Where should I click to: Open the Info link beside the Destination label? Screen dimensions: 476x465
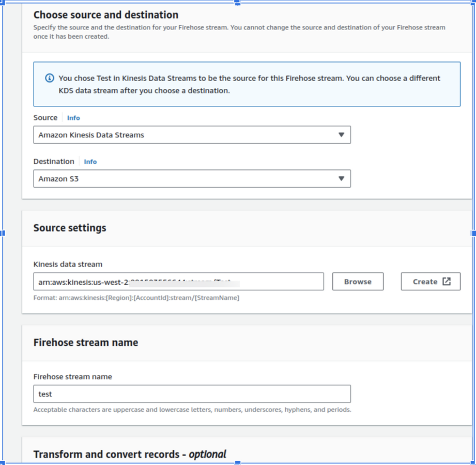click(x=90, y=162)
